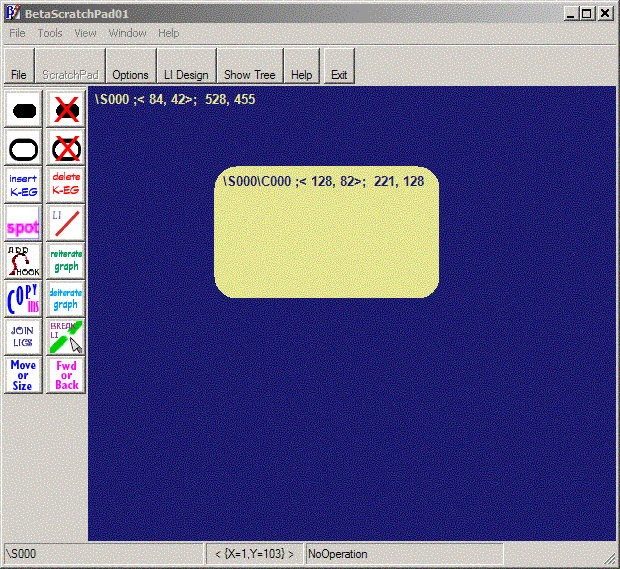Viewport: 620px width, 569px height.
Task: Select the filled black cut shape tool
Action: point(23,109)
